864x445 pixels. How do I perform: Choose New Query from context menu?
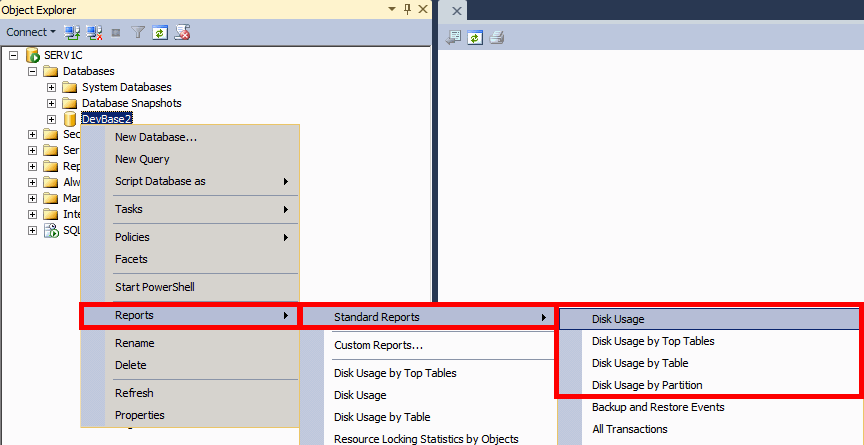[142, 159]
